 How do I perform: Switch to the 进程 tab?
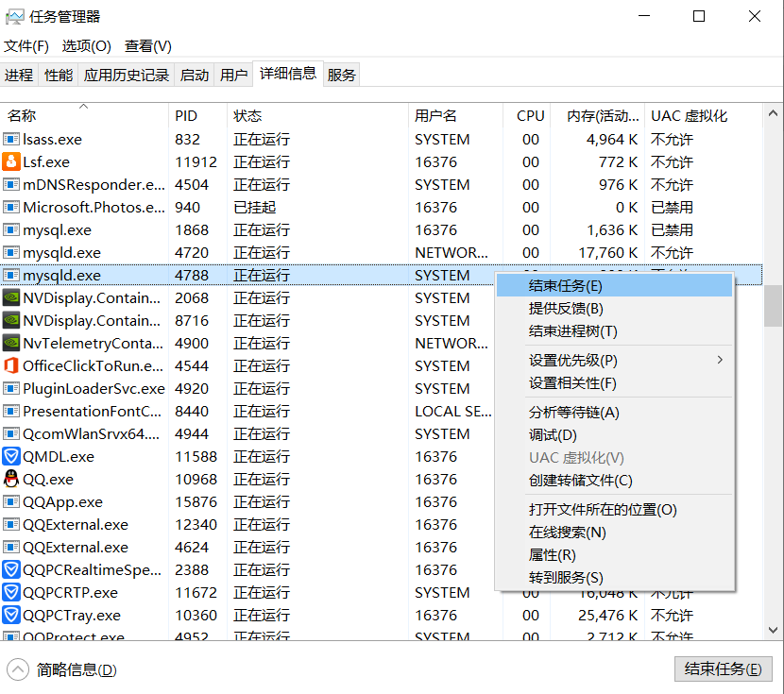(x=19, y=75)
